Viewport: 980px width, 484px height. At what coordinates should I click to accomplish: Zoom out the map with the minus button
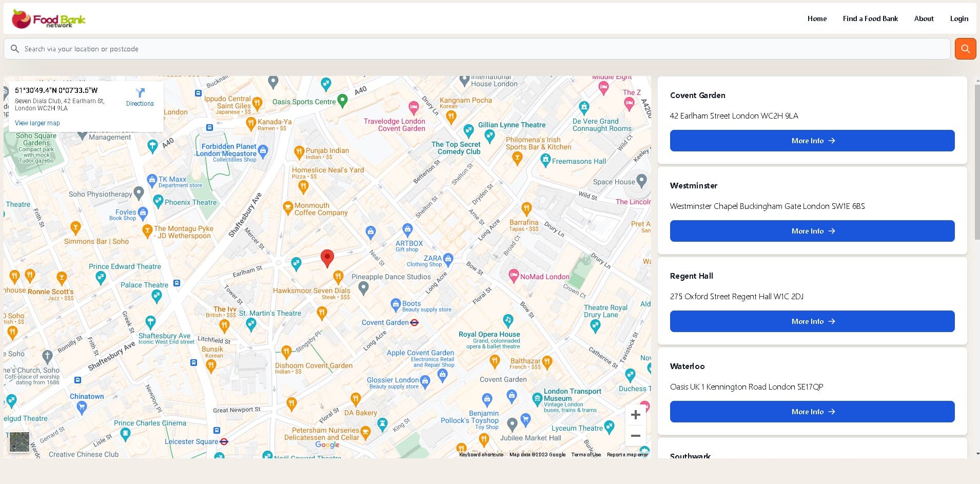635,436
